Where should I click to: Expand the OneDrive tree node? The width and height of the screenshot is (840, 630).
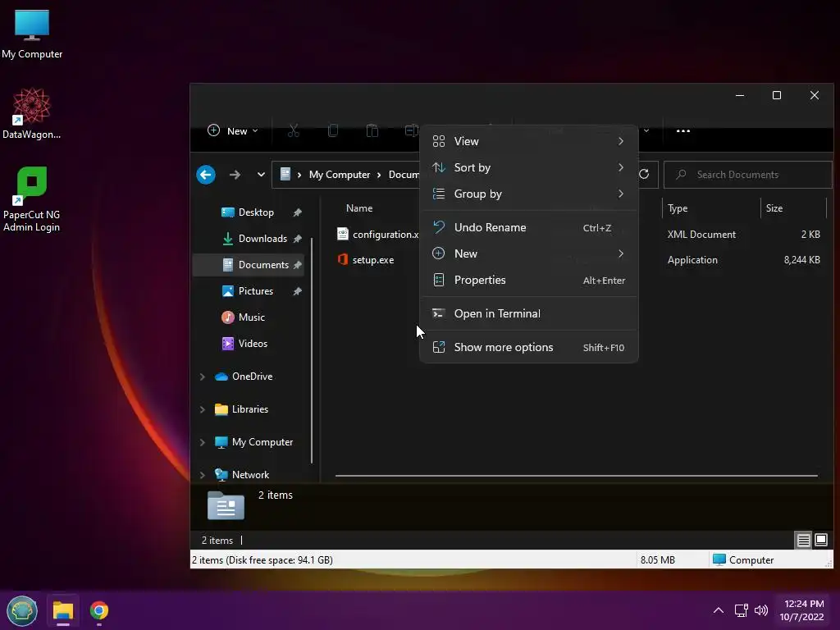pos(203,377)
